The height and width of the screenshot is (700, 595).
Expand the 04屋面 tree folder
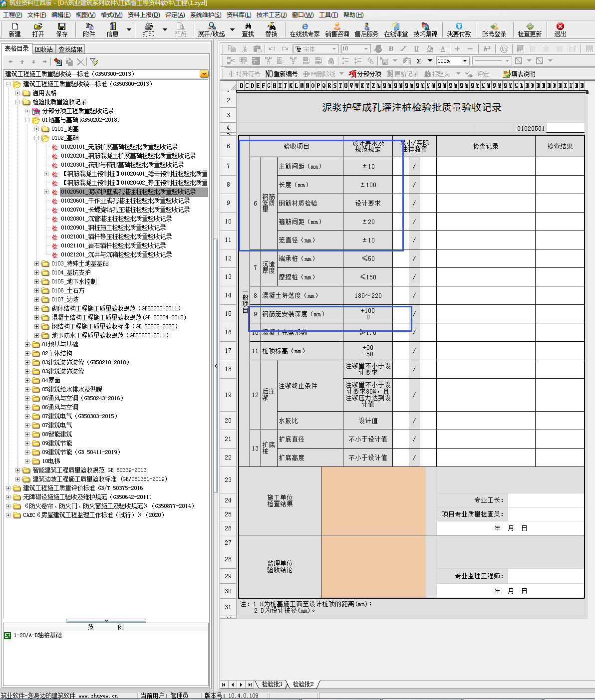[27, 380]
